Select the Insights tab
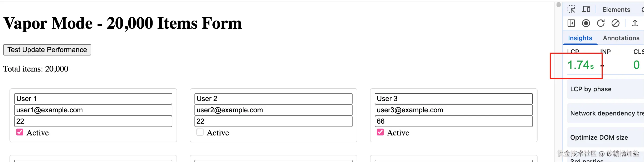The width and height of the screenshot is (644, 162). (x=580, y=38)
